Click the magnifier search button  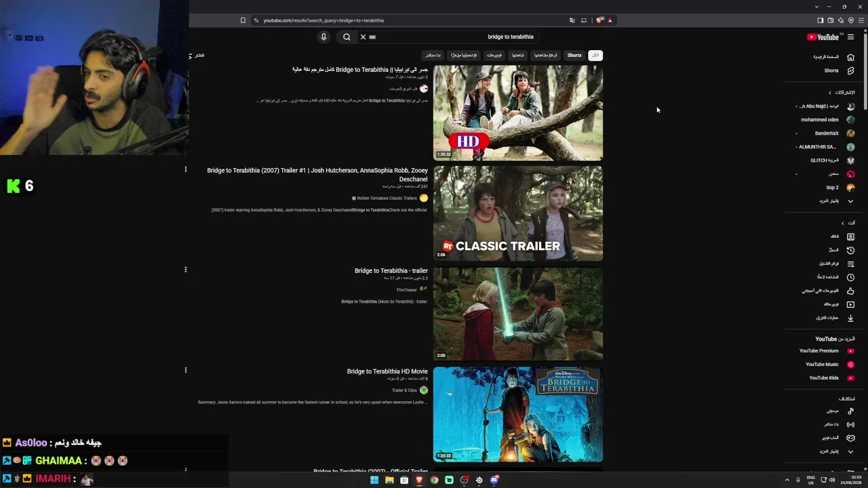point(347,37)
